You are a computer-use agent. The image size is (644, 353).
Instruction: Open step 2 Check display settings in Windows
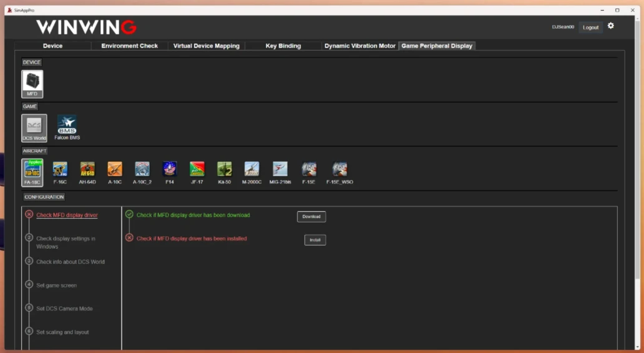66,242
